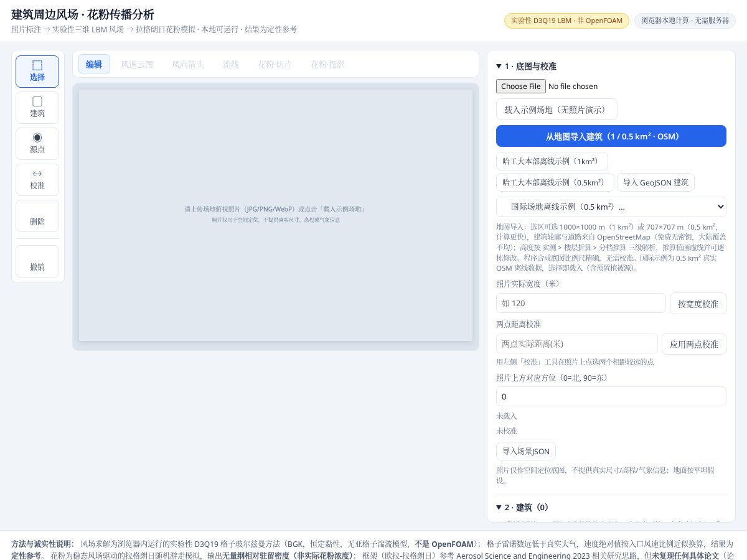Click the 导入场景JSON button
Viewport: 747px width, 560px height.
click(526, 451)
